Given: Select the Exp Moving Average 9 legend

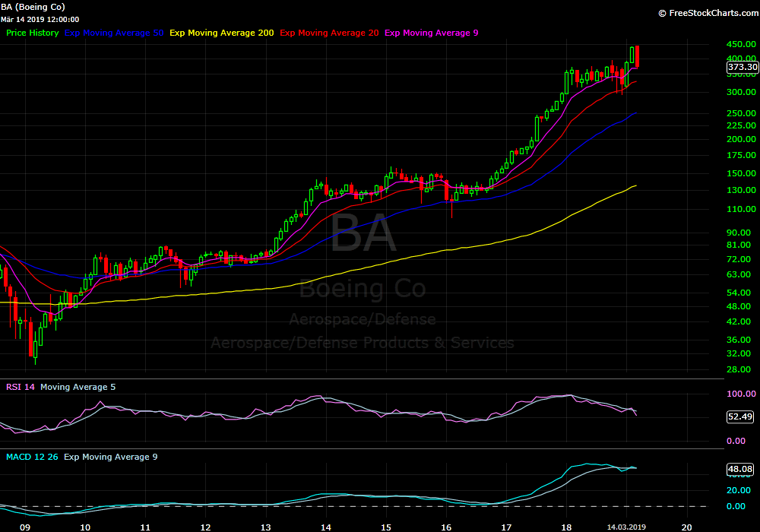Looking at the screenshot, I should [432, 33].
